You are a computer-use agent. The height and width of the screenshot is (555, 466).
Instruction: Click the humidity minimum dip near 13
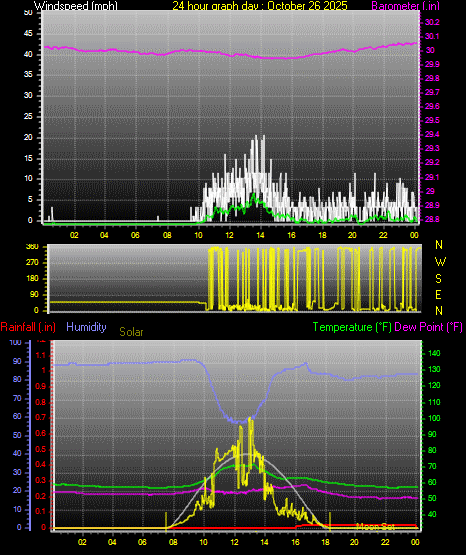(242, 422)
